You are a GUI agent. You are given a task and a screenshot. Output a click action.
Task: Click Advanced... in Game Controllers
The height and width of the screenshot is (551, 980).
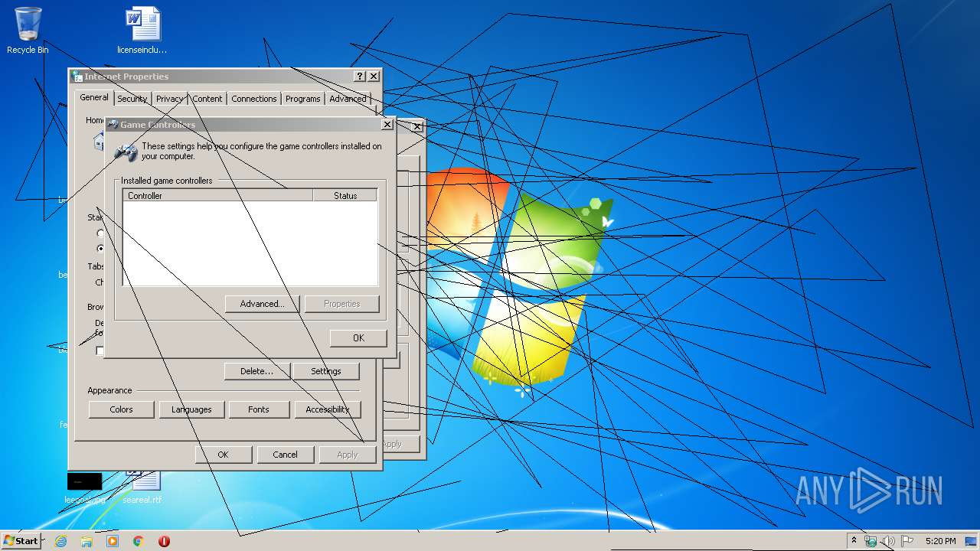(x=262, y=304)
